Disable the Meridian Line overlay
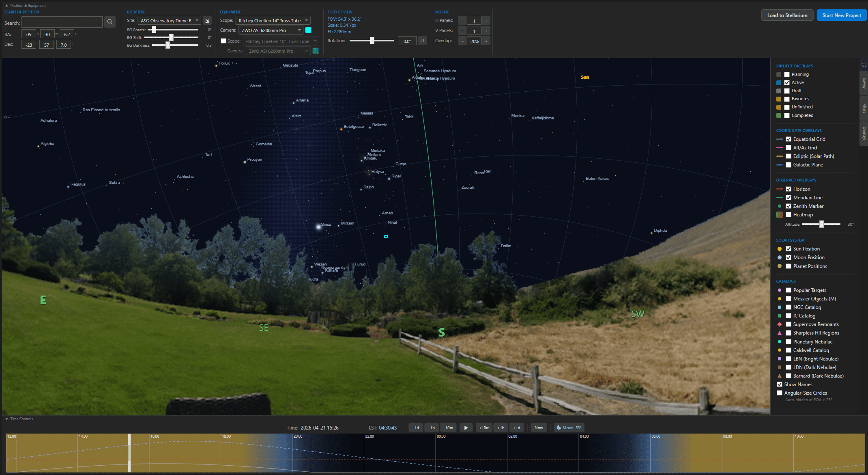 (x=789, y=198)
